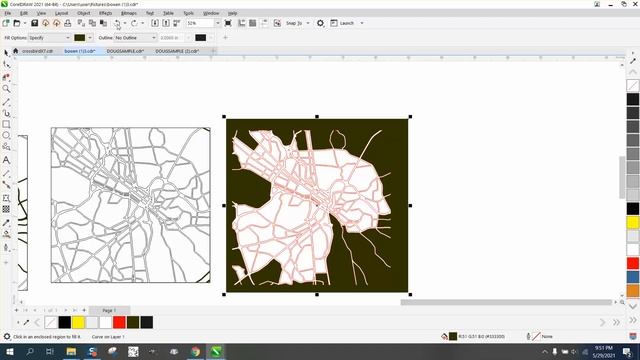This screenshot has height=360, width=640.
Task: Pick blue in the right color palette
Action: [x=633, y=277]
